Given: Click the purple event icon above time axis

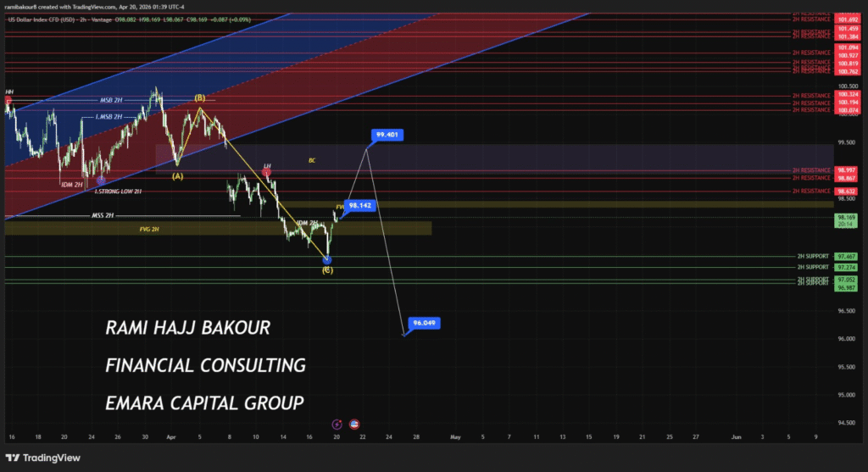Looking at the screenshot, I should pos(337,423).
